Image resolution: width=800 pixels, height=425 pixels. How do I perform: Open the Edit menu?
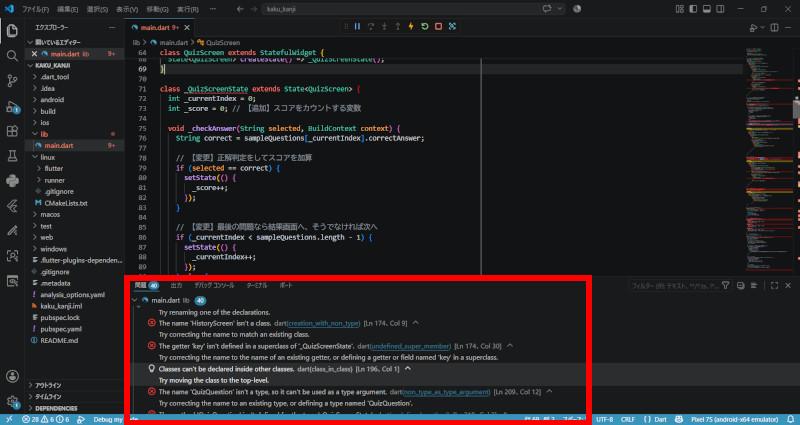pos(67,9)
